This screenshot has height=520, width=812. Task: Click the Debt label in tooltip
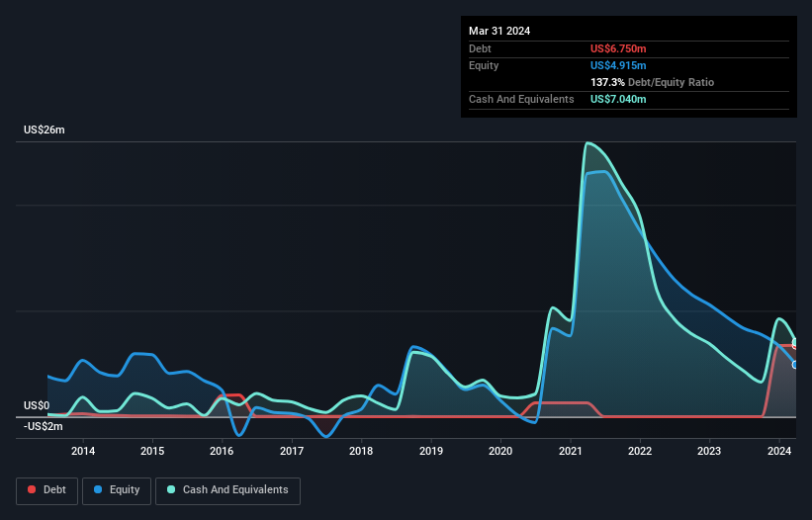[480, 48]
